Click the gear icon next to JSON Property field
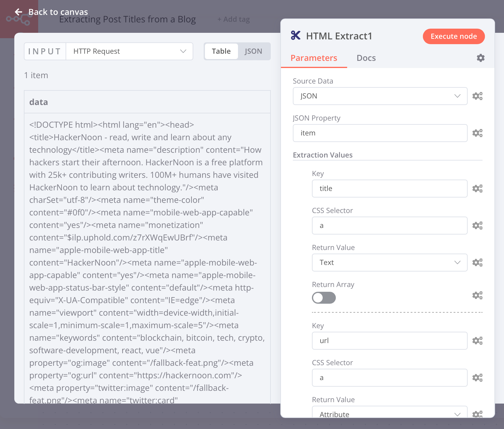Screen dimensions: 504x429 click(x=477, y=133)
